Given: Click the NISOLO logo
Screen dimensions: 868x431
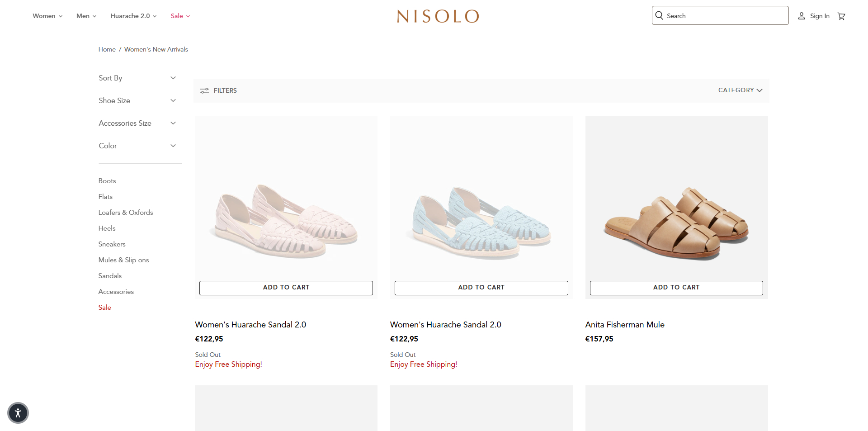Looking at the screenshot, I should click(x=437, y=16).
